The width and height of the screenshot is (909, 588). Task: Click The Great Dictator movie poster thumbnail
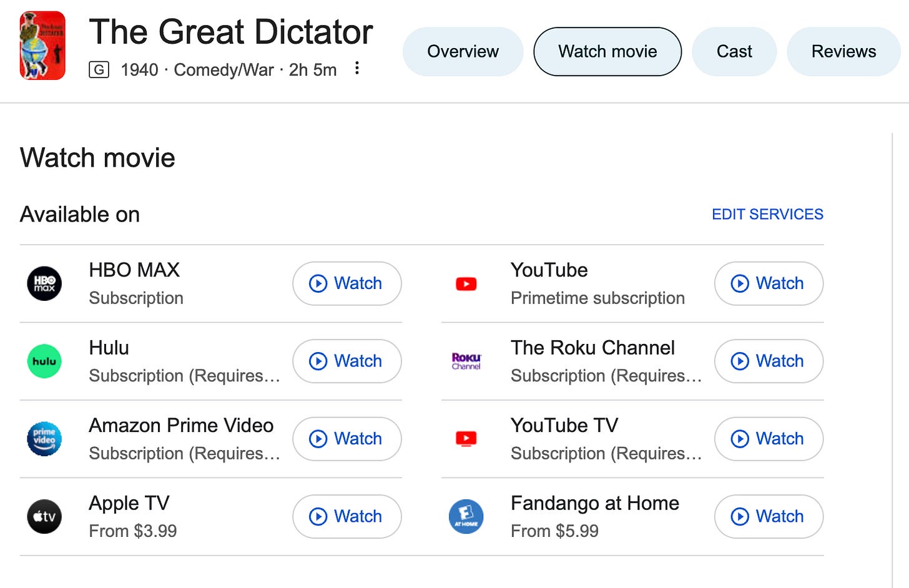(x=42, y=46)
